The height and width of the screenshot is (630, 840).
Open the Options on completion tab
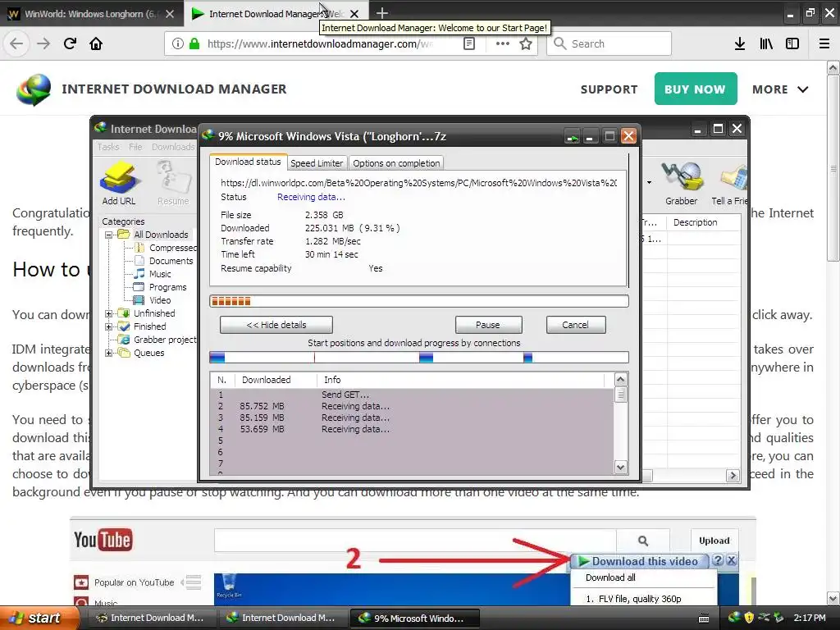click(x=396, y=163)
